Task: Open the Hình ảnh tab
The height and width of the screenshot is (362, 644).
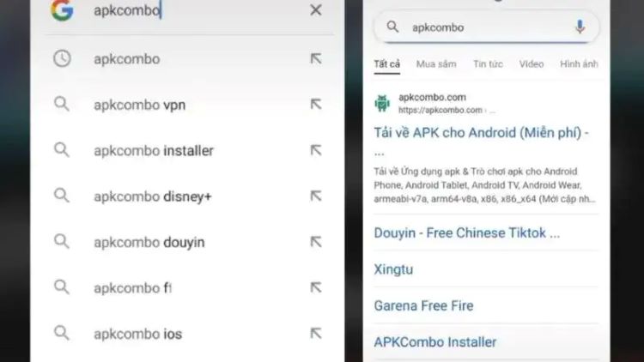Action: coord(579,64)
